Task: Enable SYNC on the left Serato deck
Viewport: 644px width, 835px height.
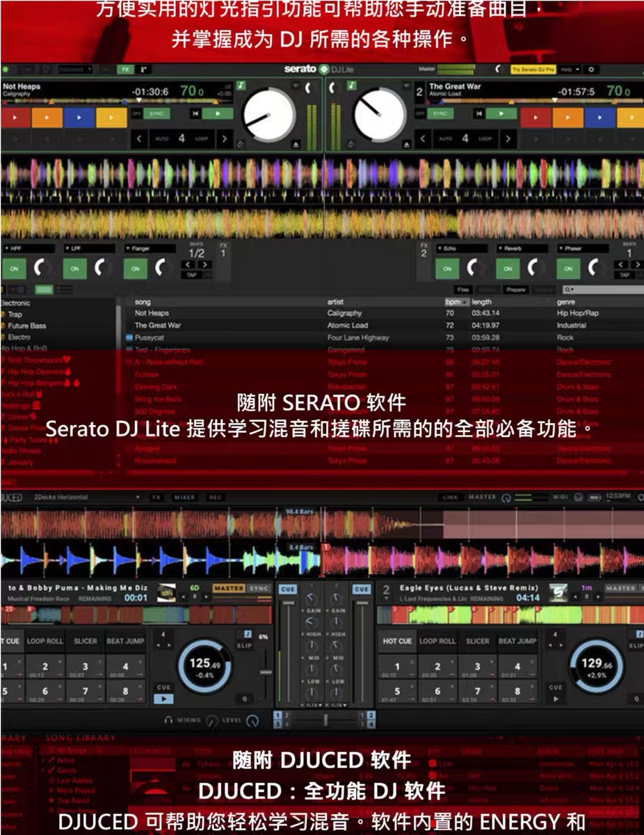Action: click(x=158, y=113)
